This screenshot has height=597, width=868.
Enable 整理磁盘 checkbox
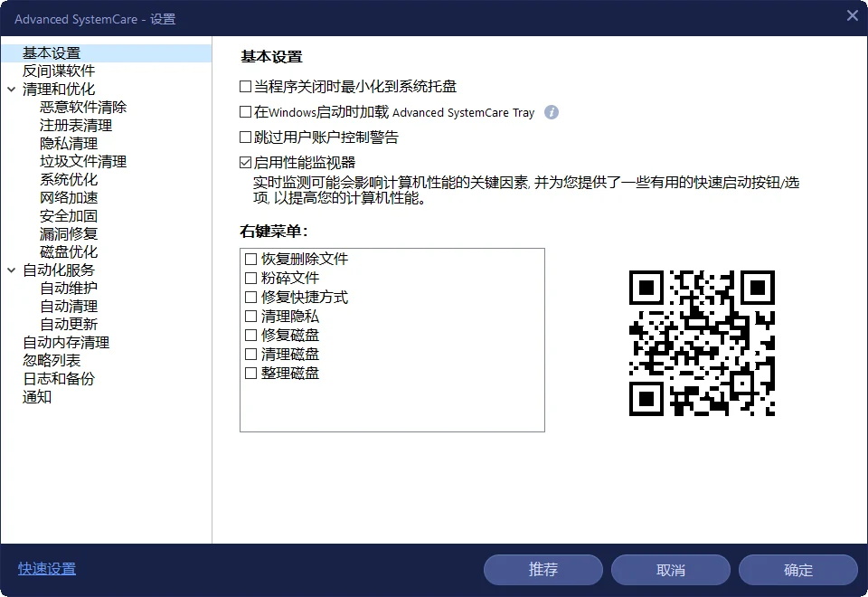point(250,374)
